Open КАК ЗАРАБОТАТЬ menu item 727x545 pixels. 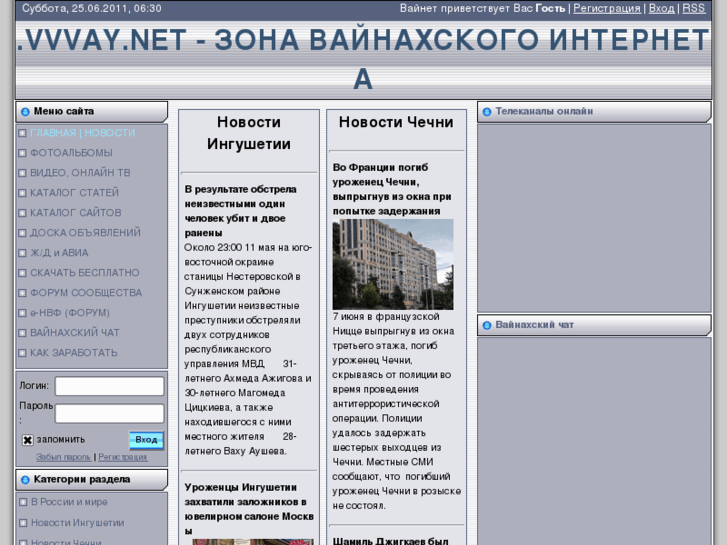pyautogui.click(x=74, y=353)
